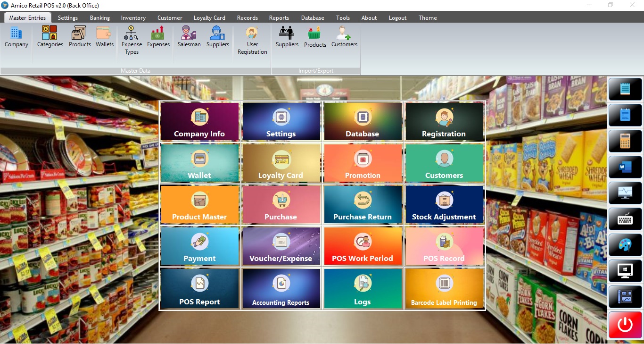Open the Reports menu tab
Viewport: 644px width, 344px height.
tap(279, 18)
